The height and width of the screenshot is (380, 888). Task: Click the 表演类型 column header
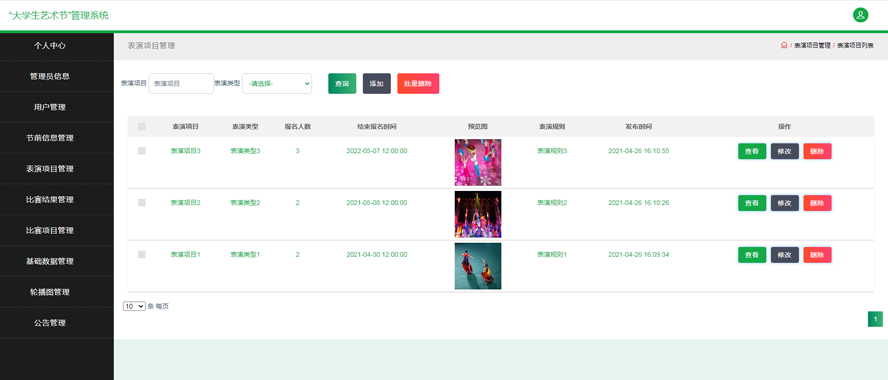point(245,127)
